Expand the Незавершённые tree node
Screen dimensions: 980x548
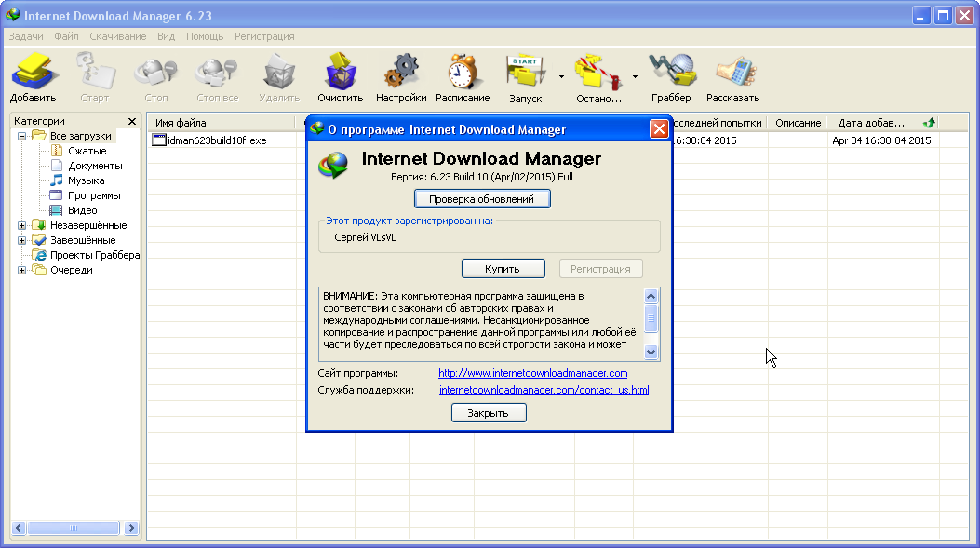click(x=22, y=225)
